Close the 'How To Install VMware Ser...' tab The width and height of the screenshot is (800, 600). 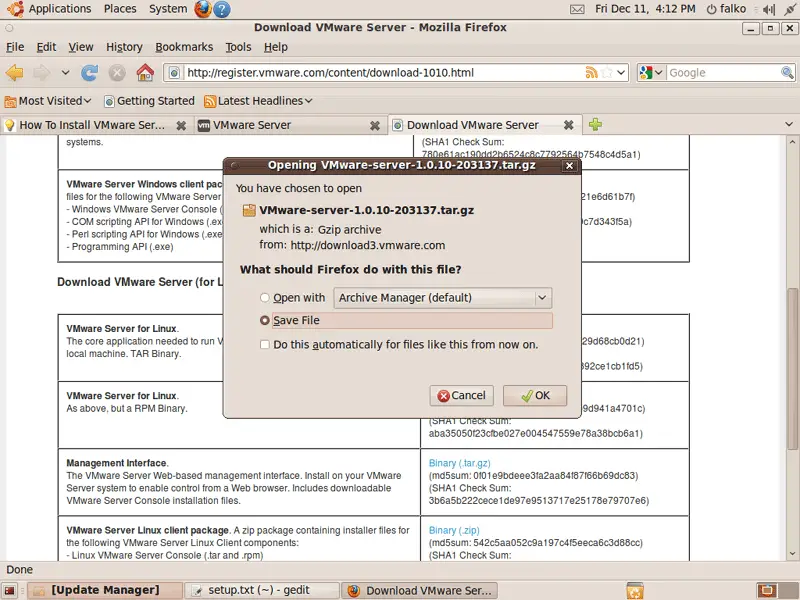click(x=181, y=125)
